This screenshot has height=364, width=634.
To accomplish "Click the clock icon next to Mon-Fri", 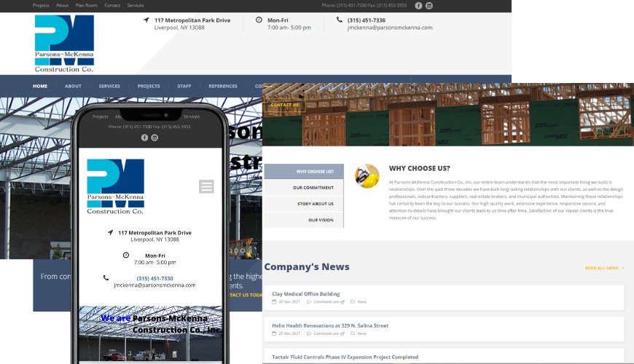I will pyautogui.click(x=259, y=20).
